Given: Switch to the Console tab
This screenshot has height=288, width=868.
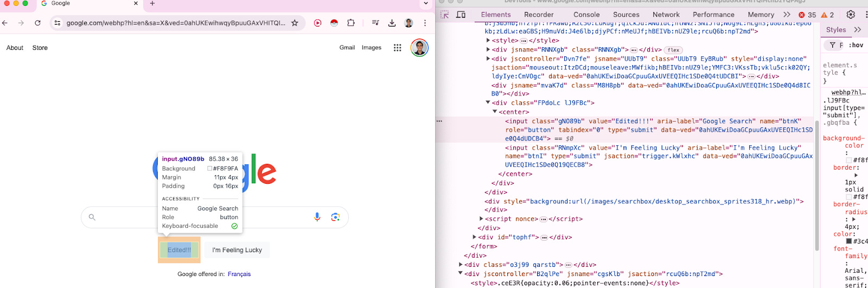Looking at the screenshot, I should (x=586, y=15).
